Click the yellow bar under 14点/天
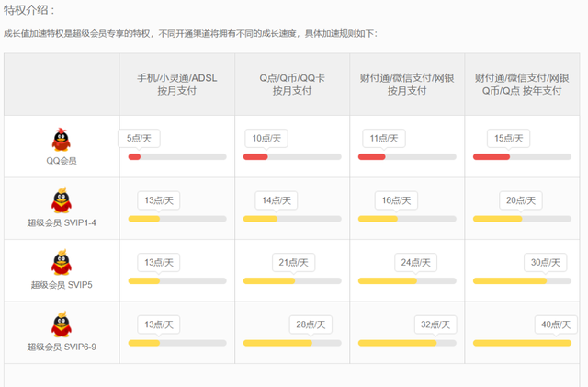This screenshot has width=588, height=387. (x=292, y=219)
